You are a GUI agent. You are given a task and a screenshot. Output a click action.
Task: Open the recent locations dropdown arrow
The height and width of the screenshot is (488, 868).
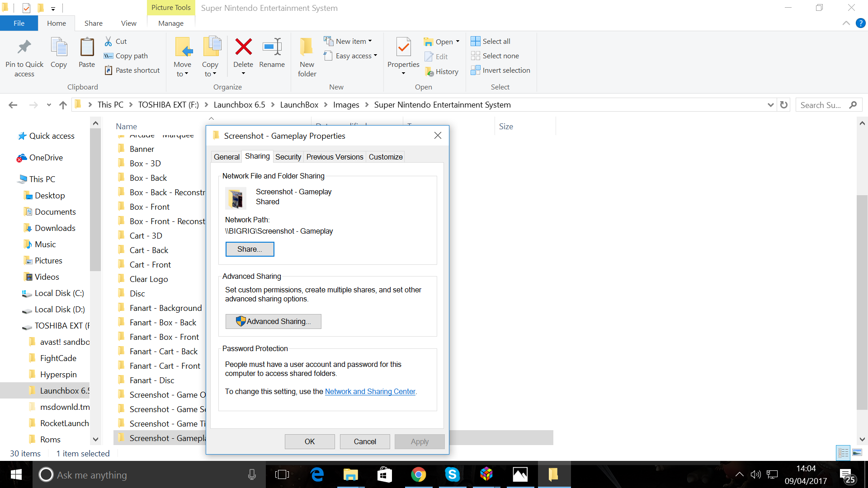[49, 105]
